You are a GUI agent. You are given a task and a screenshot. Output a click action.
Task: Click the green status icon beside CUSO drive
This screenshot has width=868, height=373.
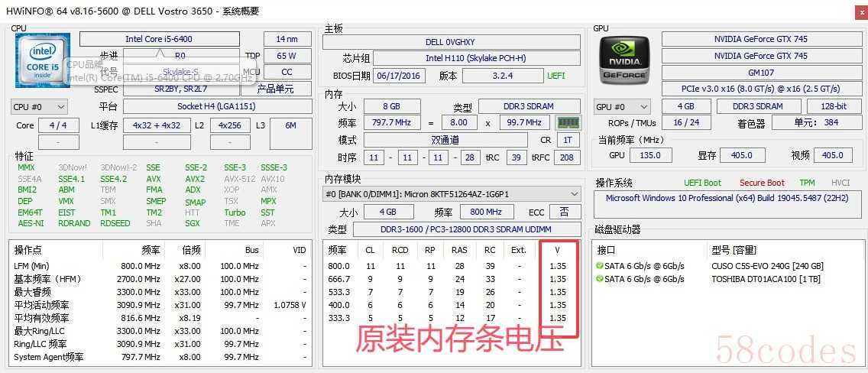pyautogui.click(x=600, y=266)
